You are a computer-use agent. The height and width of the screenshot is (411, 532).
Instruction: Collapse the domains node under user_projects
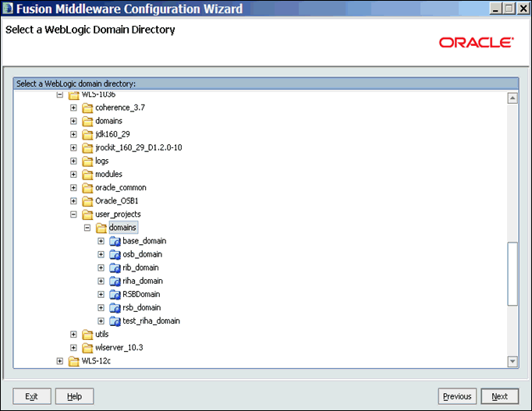[x=87, y=228]
